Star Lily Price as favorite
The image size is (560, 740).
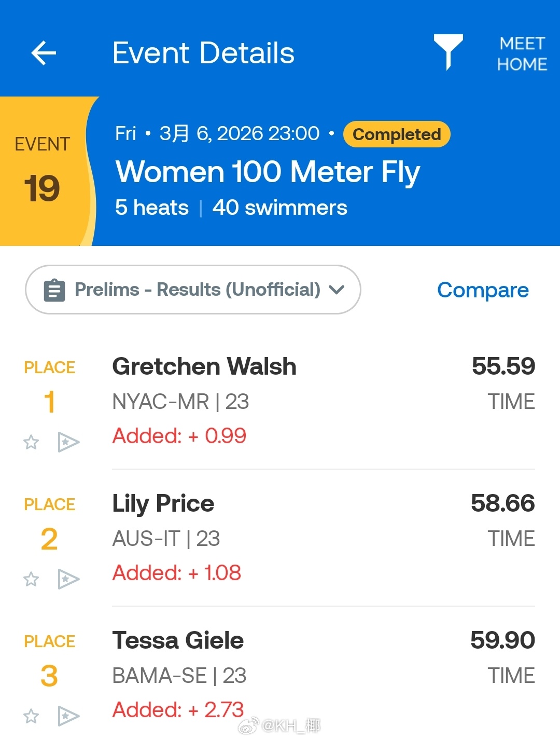(x=31, y=579)
